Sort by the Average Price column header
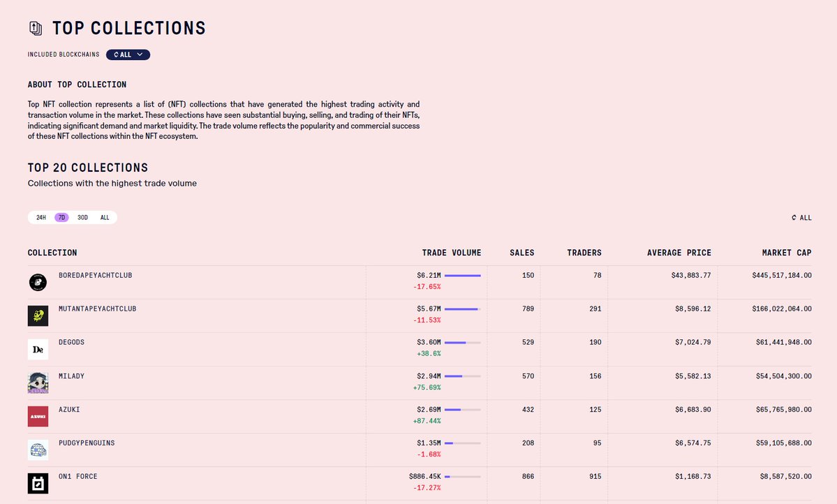 tap(679, 253)
